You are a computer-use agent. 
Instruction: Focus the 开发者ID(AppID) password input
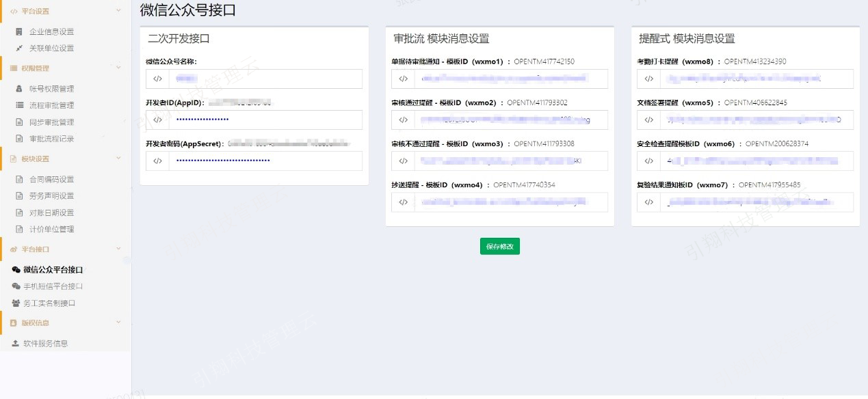pos(265,120)
